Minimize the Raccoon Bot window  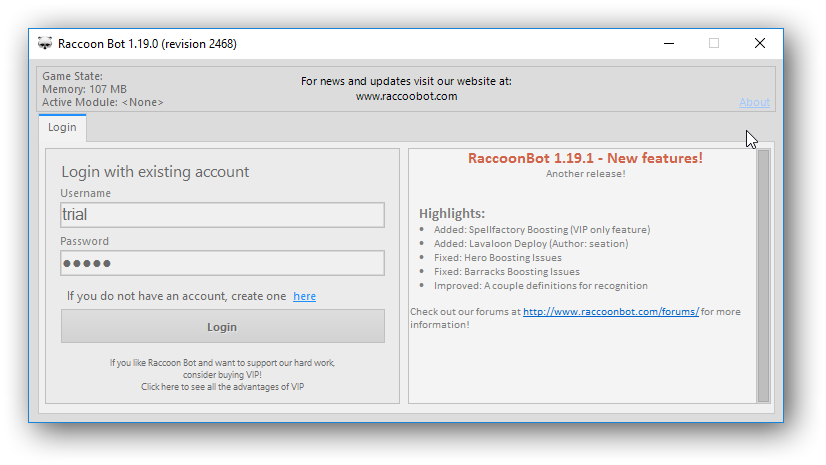click(x=668, y=44)
